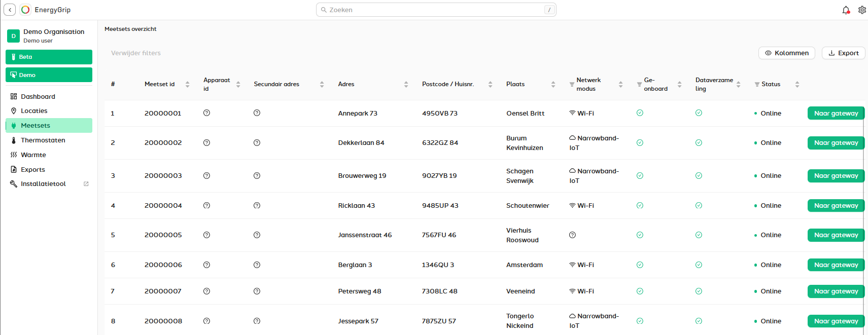Click Dataverzameling checkmark for 20000007
Viewport: 868px width, 335px height.
point(699,291)
